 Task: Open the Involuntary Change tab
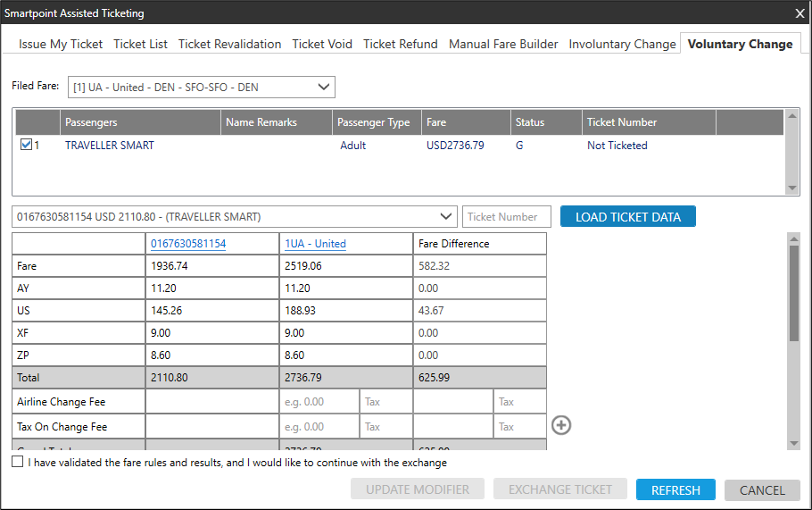tap(622, 44)
